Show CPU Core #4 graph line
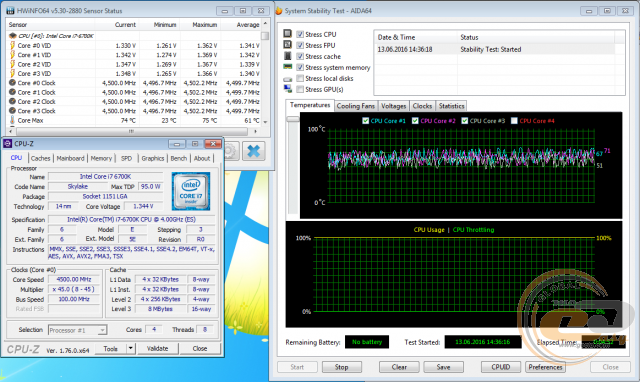640x382 pixels. point(514,121)
